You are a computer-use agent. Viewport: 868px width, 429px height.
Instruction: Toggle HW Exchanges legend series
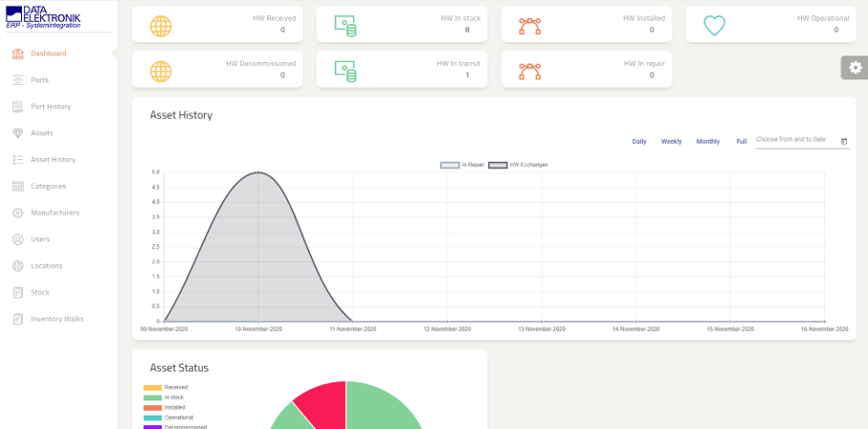coord(518,165)
